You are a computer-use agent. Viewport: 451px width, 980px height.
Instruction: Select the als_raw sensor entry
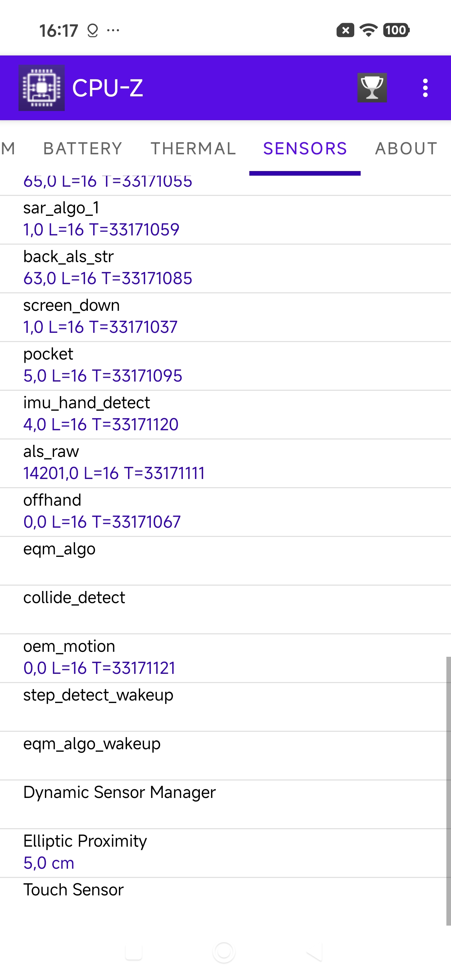225,463
